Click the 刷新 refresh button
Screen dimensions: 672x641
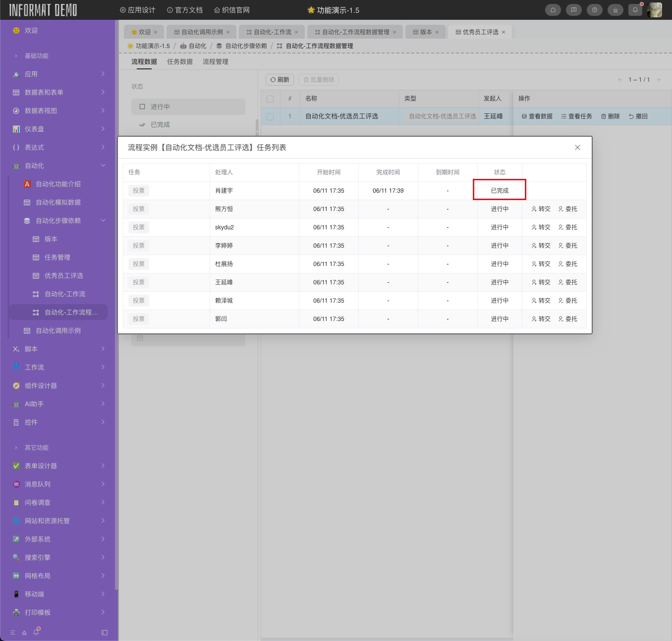point(280,80)
